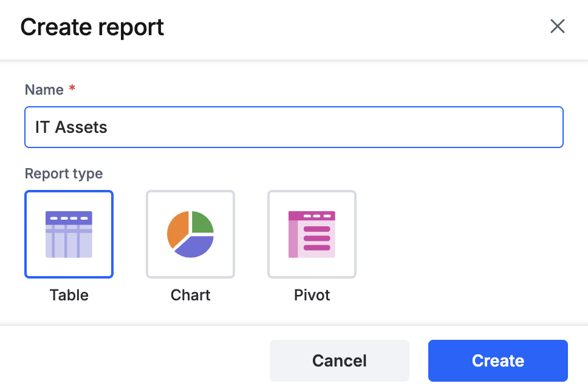Screen dimensions: 588x392
Task: Click the Table label text
Action: [69, 296]
